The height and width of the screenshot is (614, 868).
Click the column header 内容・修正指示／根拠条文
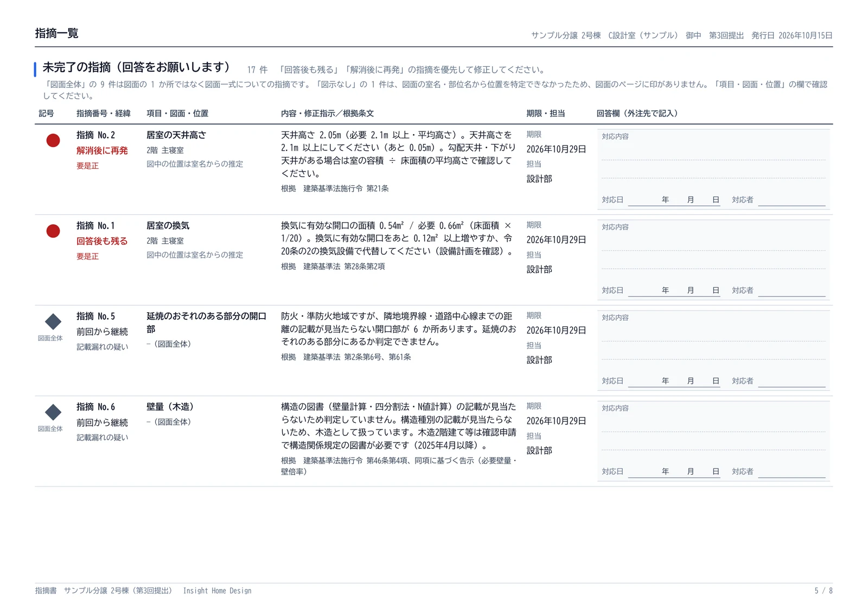tap(327, 113)
